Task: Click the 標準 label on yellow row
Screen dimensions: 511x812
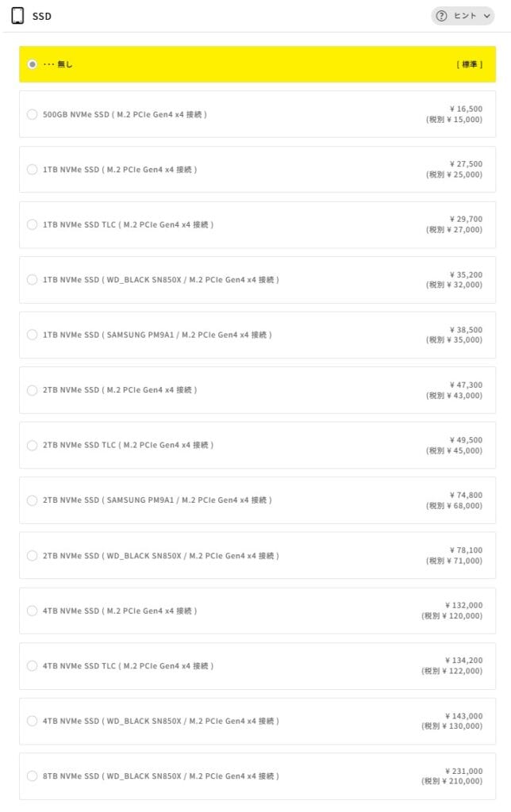Action: (x=470, y=64)
